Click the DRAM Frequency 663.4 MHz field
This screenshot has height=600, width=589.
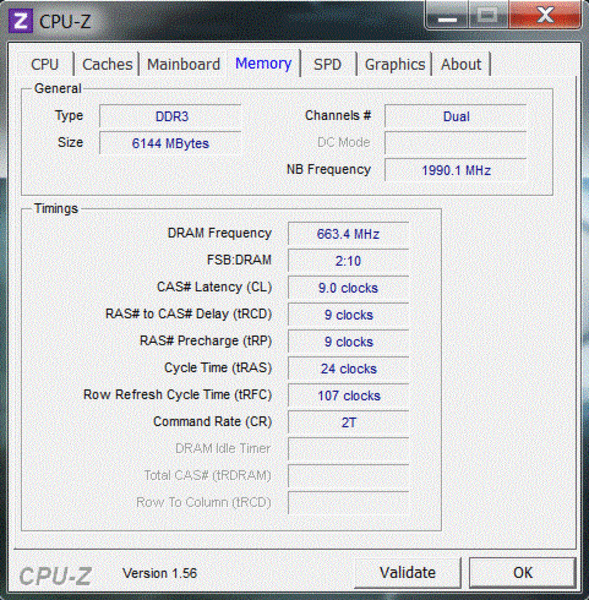coord(348,233)
